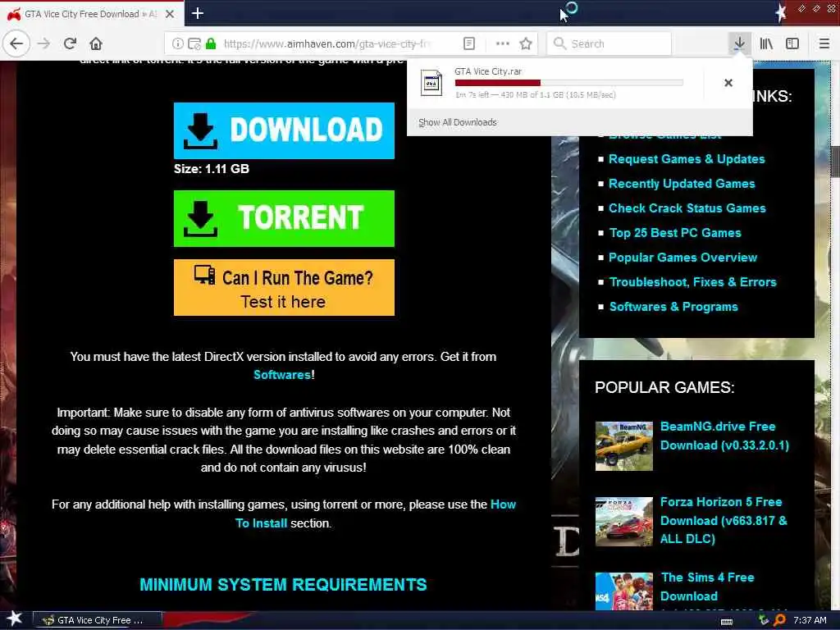This screenshot has width=840, height=630.
Task: Click the Size: 1.11 GB label
Action: (212, 169)
